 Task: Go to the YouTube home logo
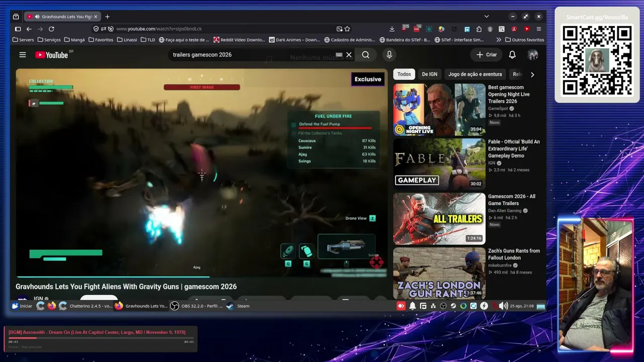pos(51,55)
